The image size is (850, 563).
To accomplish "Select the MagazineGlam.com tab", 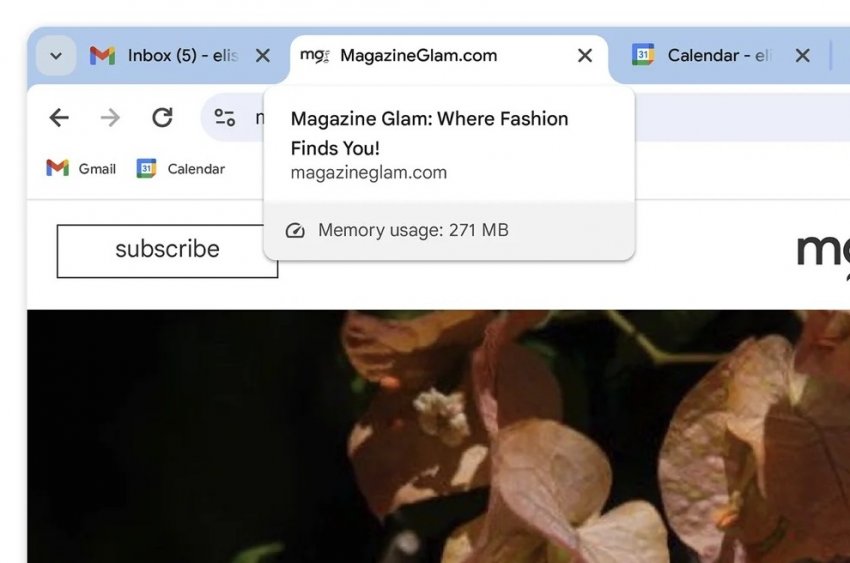I will coord(418,56).
